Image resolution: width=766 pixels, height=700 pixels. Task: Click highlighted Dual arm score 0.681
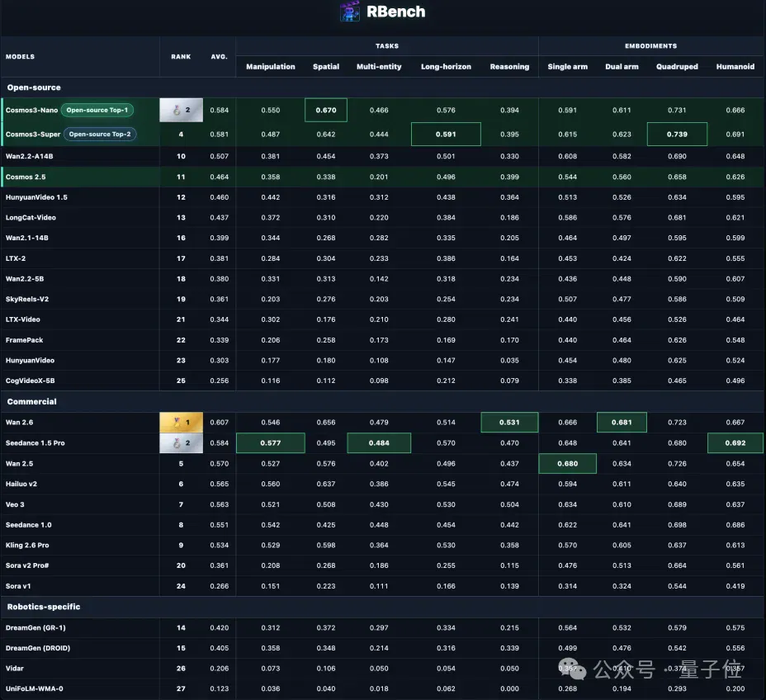(x=622, y=422)
